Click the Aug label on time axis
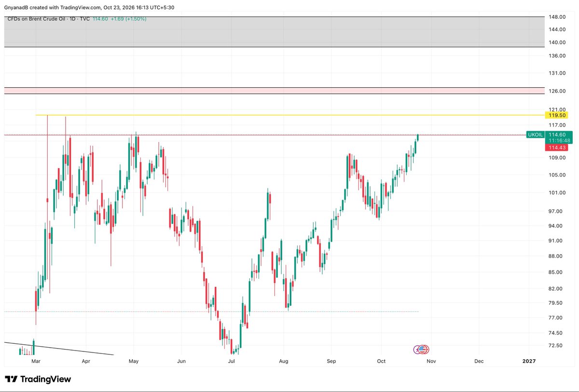Viewport: 579px width, 392px height. [x=284, y=361]
